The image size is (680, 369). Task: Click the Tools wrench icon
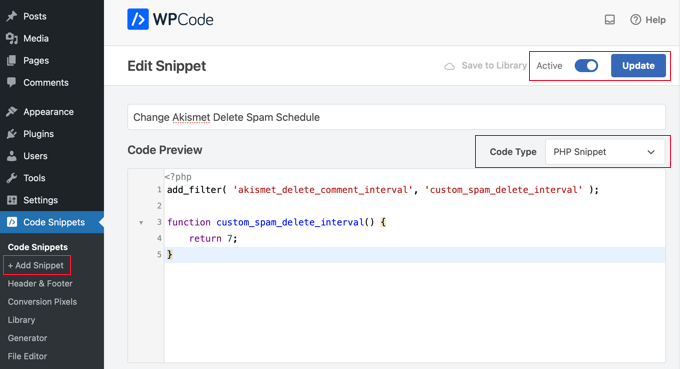(x=12, y=178)
